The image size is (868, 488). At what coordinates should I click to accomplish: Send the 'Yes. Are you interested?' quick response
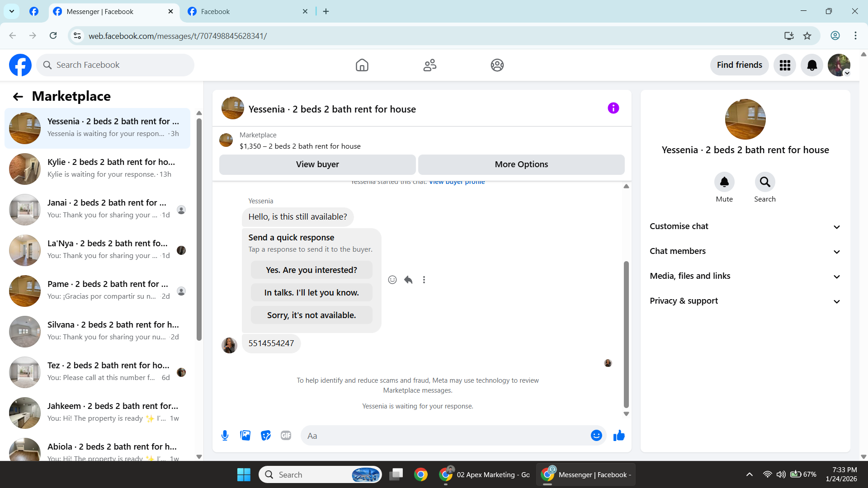[x=311, y=270]
